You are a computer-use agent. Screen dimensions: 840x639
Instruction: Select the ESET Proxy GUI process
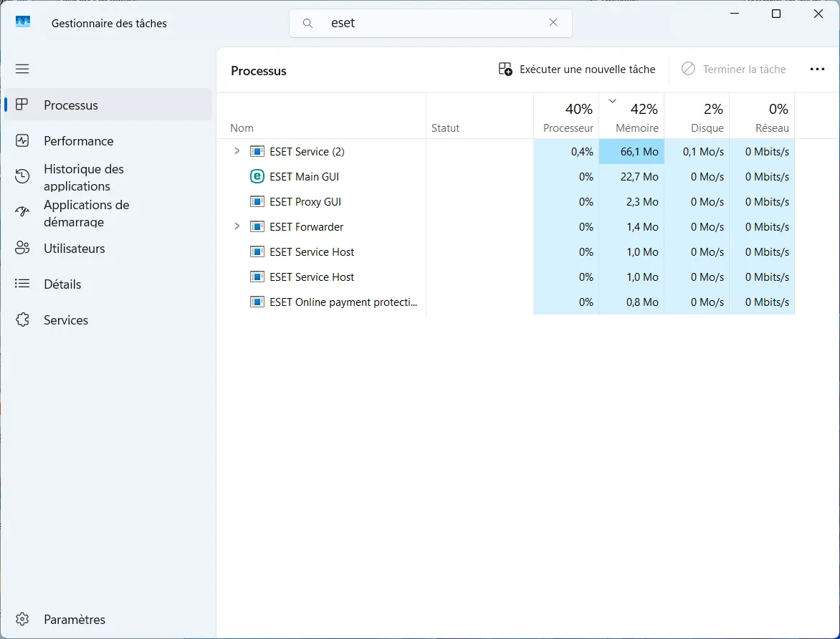click(506, 202)
